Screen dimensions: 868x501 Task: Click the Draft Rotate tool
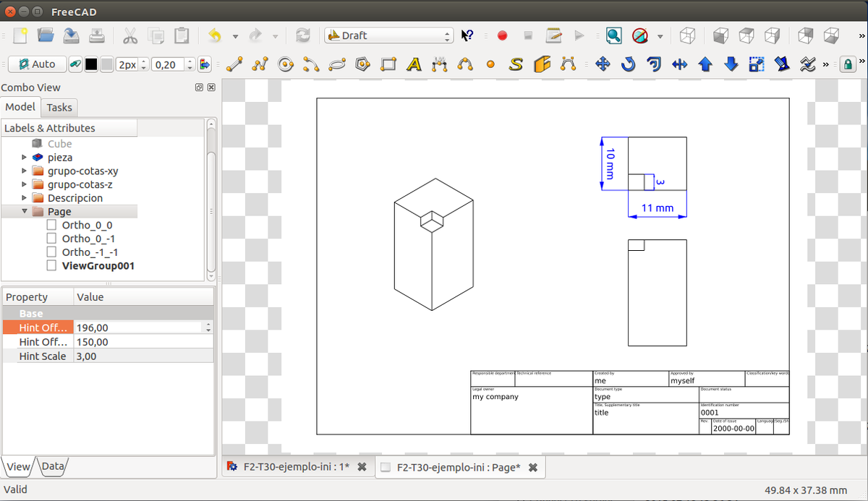click(629, 64)
